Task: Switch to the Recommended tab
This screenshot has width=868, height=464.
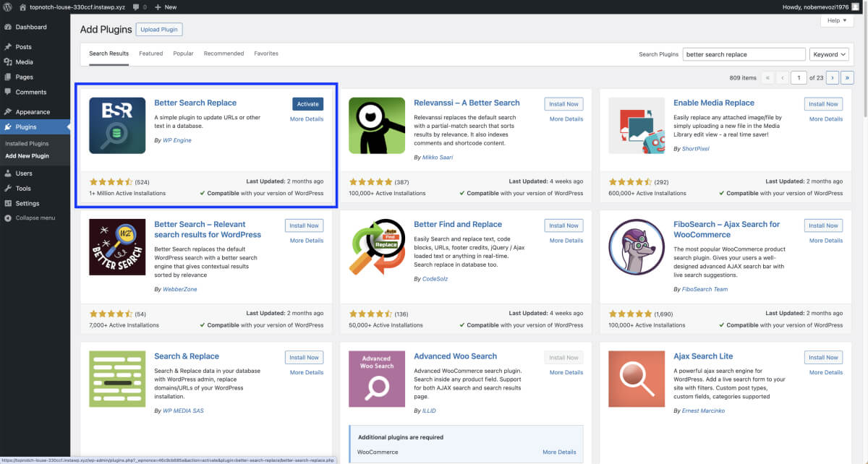Action: click(x=224, y=53)
